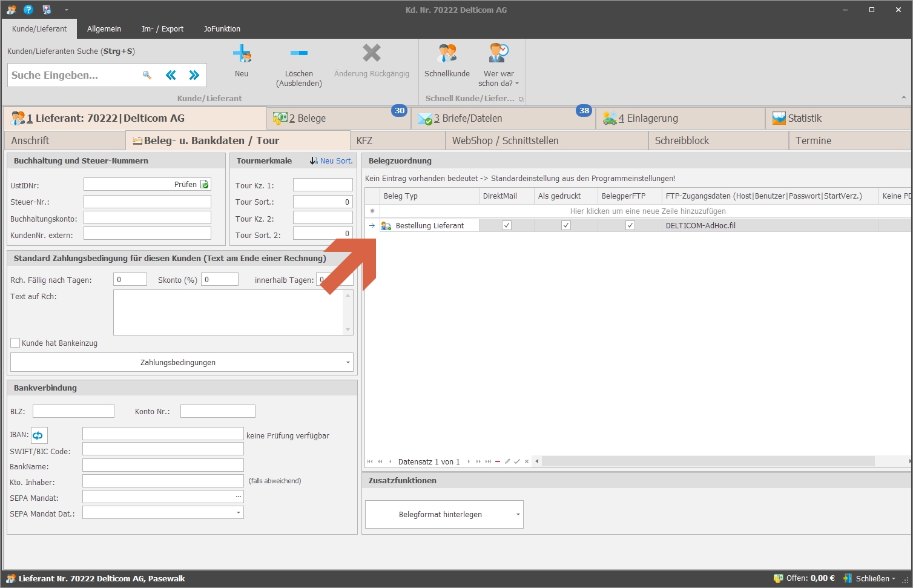Image resolution: width=913 pixels, height=588 pixels.
Task: Edit record with pencil icon in navigator
Action: click(507, 461)
